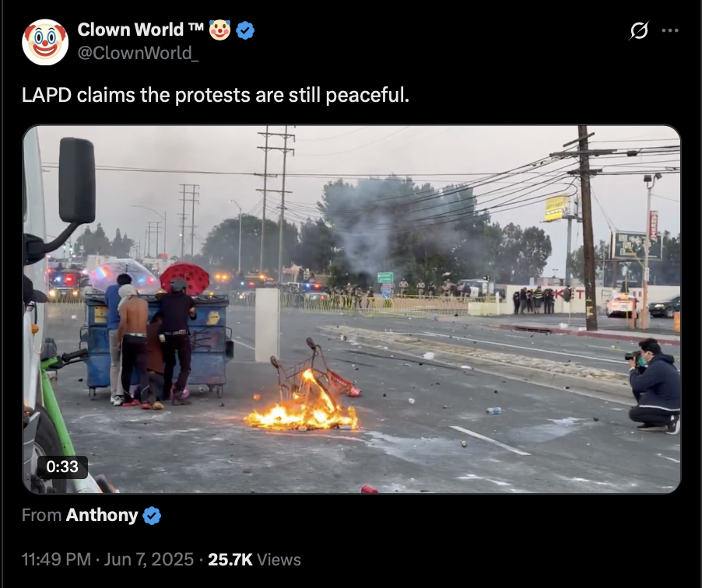The width and height of the screenshot is (702, 588).
Task: Visit the @ClownWorld_ handle link
Action: [138, 53]
